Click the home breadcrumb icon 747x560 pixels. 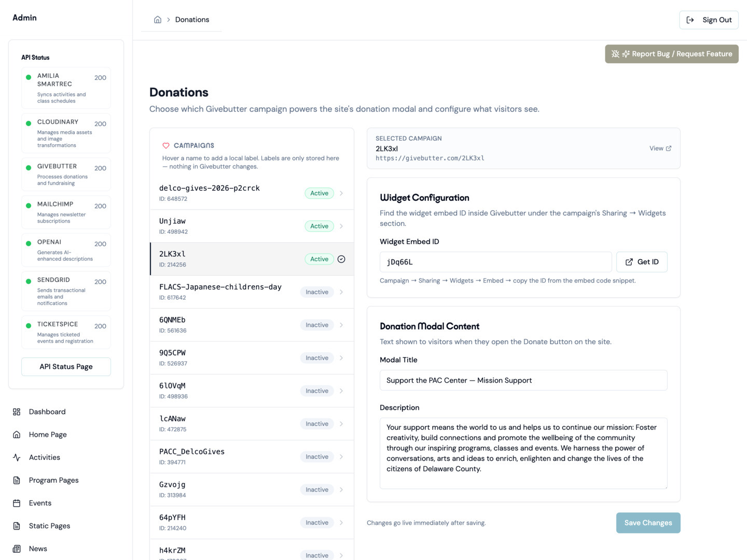click(158, 20)
